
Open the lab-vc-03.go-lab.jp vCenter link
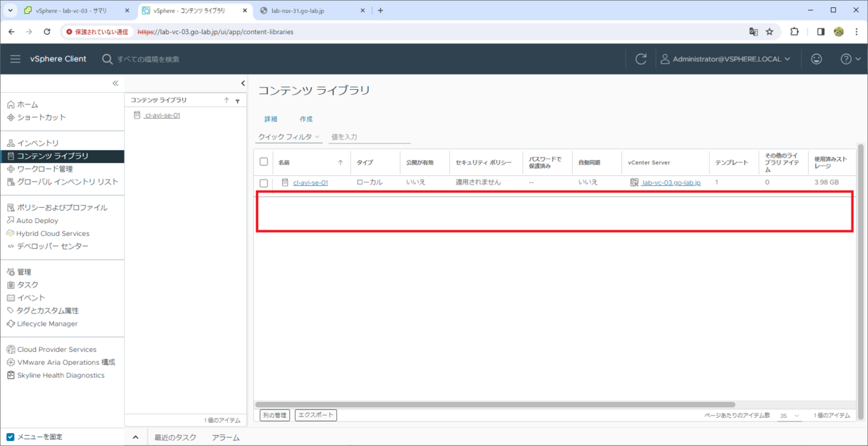coord(671,182)
